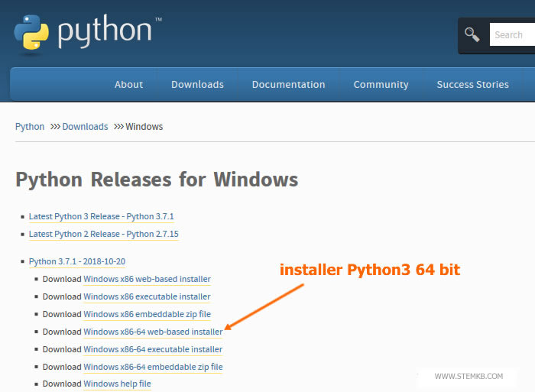535x392 pixels.
Task: Open the Python 3.7.1 - 2018-10-20 release link
Action: click(x=76, y=262)
